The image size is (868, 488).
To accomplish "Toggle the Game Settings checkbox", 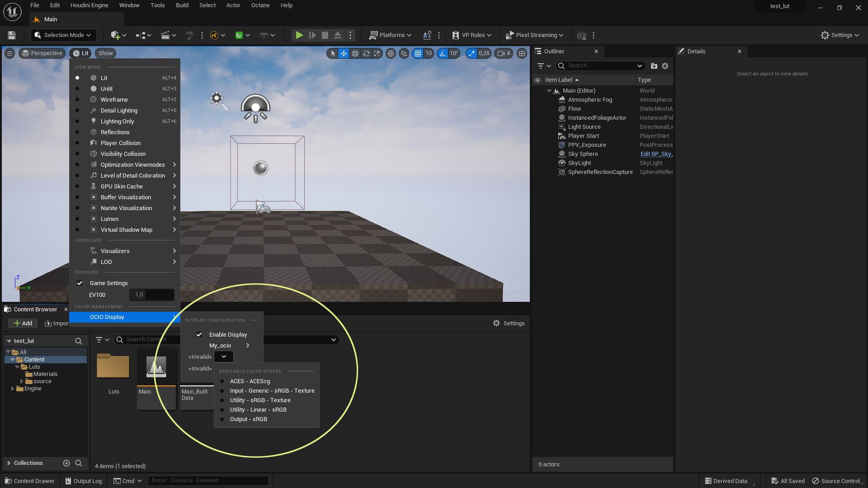I will [80, 283].
